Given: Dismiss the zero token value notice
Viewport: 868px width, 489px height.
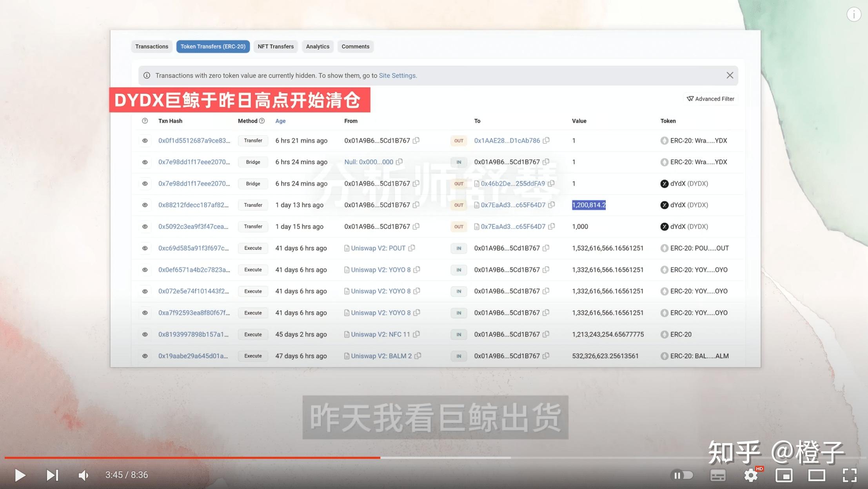Looking at the screenshot, I should pos(730,75).
